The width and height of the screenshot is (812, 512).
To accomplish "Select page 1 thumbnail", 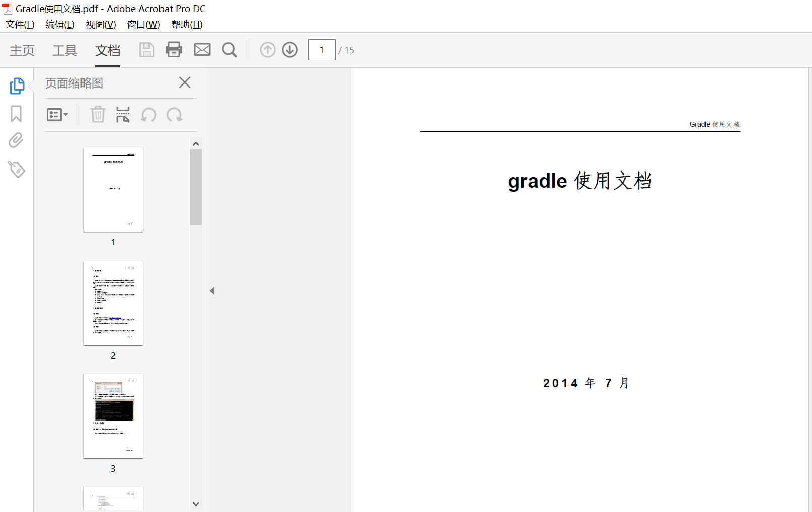I will pos(113,190).
